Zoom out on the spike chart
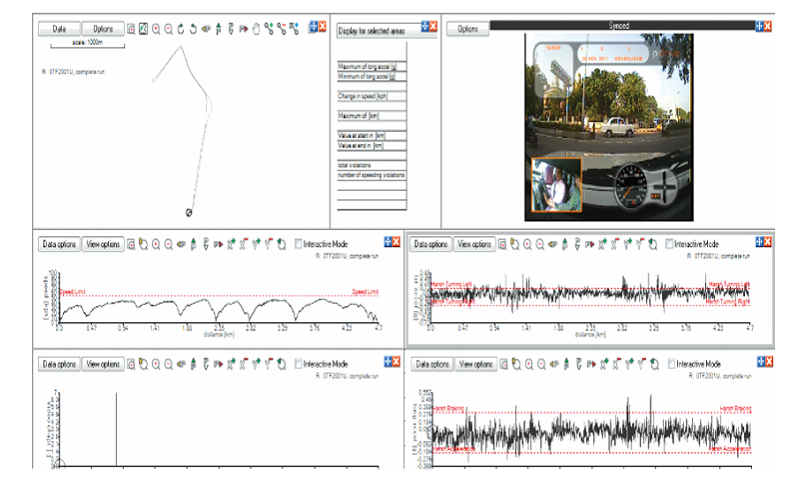Screen dimensions: 800x501 coord(168,364)
